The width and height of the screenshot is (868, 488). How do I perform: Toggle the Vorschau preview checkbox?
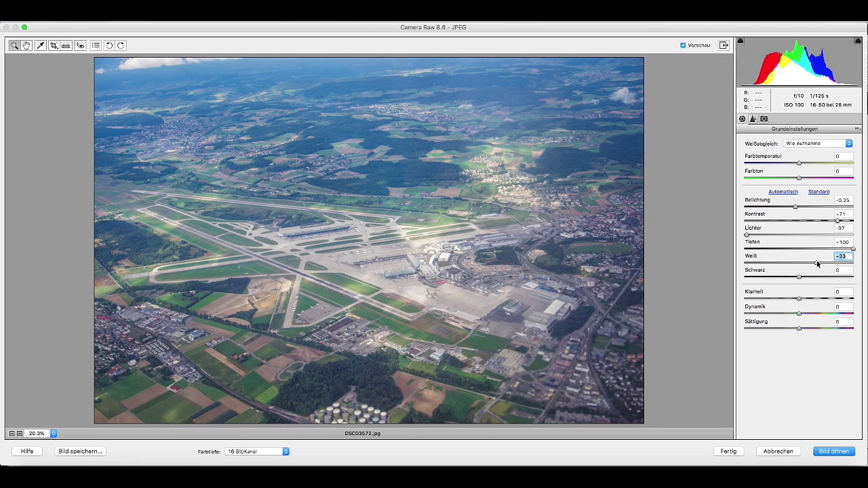(x=683, y=45)
